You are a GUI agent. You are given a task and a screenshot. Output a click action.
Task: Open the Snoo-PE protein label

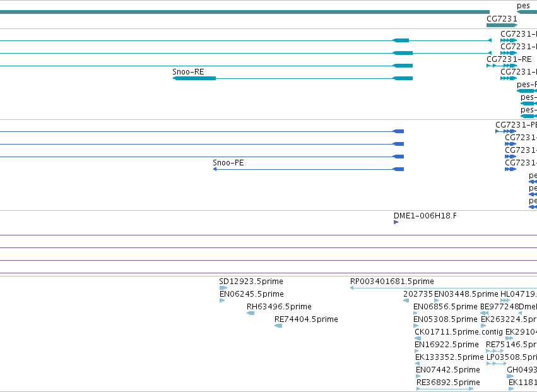pyautogui.click(x=228, y=163)
